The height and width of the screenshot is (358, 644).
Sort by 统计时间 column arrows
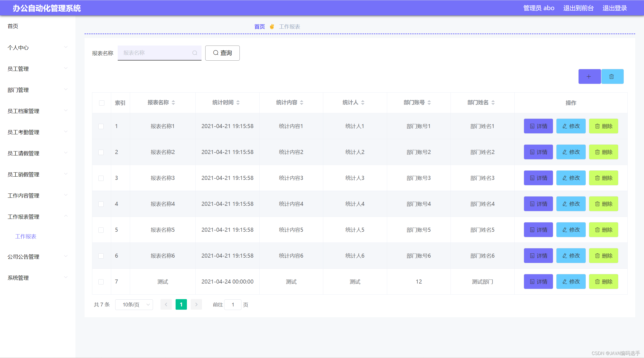pos(238,102)
